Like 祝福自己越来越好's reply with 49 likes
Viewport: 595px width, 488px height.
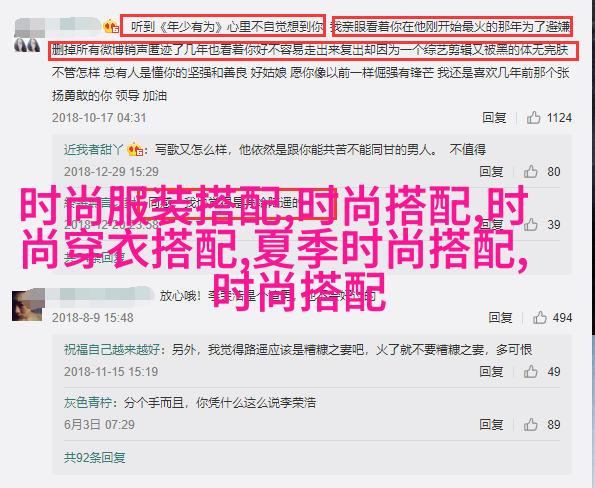[x=530, y=372]
